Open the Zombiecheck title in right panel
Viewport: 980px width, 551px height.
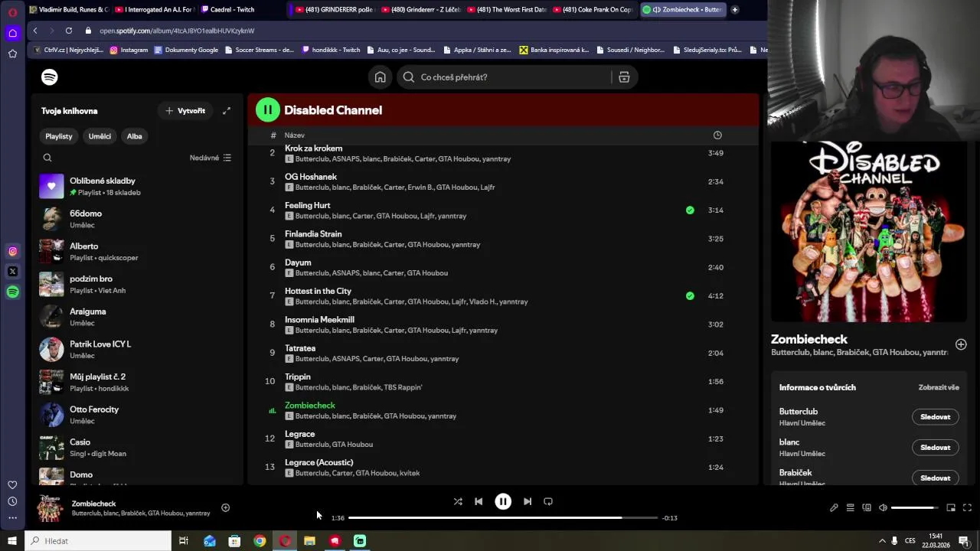(x=809, y=339)
